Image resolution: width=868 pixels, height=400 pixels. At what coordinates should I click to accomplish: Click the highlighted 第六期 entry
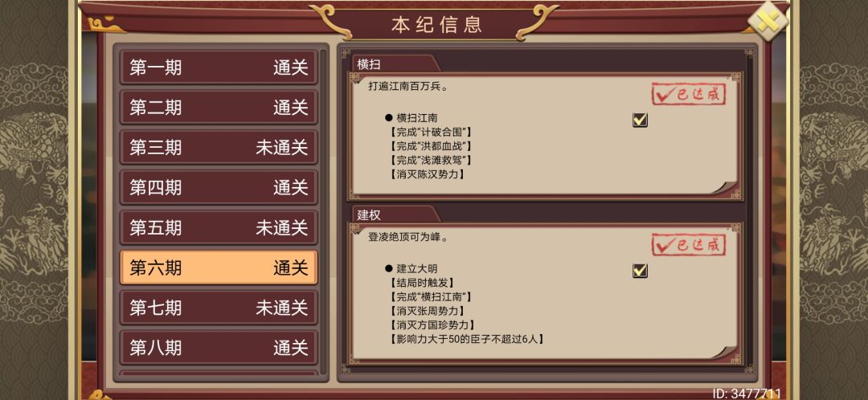tap(219, 267)
